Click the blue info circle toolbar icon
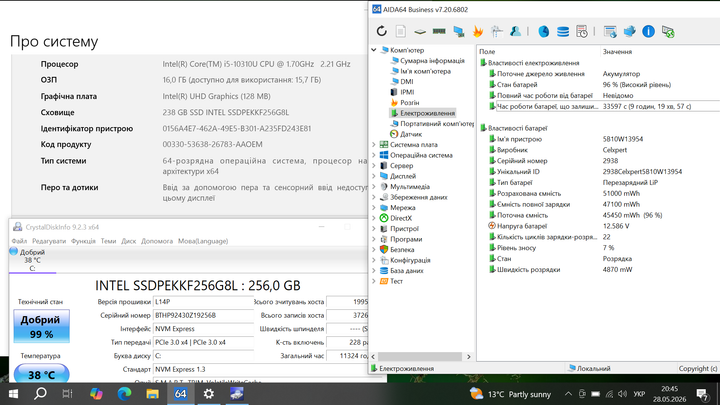Viewport: 720px width, 405px height. 648,31
